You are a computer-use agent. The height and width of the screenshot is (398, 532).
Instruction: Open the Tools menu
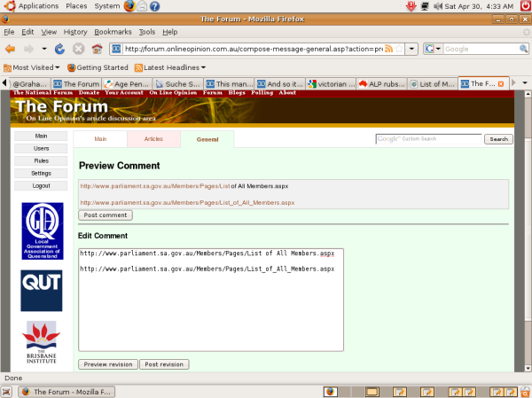[147, 32]
